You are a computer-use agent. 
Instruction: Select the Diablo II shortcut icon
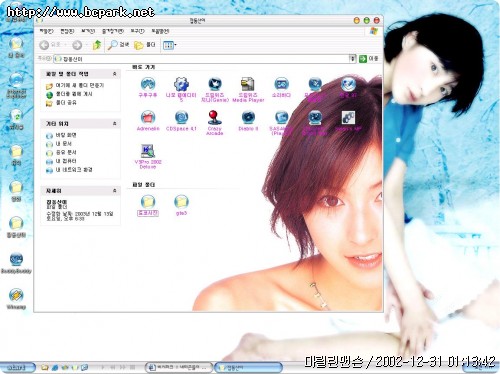(x=248, y=117)
